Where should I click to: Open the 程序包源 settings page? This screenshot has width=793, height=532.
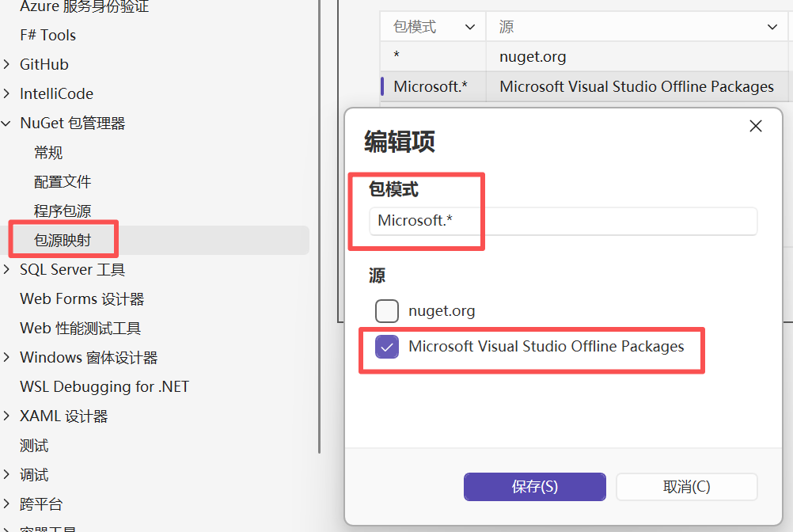(x=63, y=211)
